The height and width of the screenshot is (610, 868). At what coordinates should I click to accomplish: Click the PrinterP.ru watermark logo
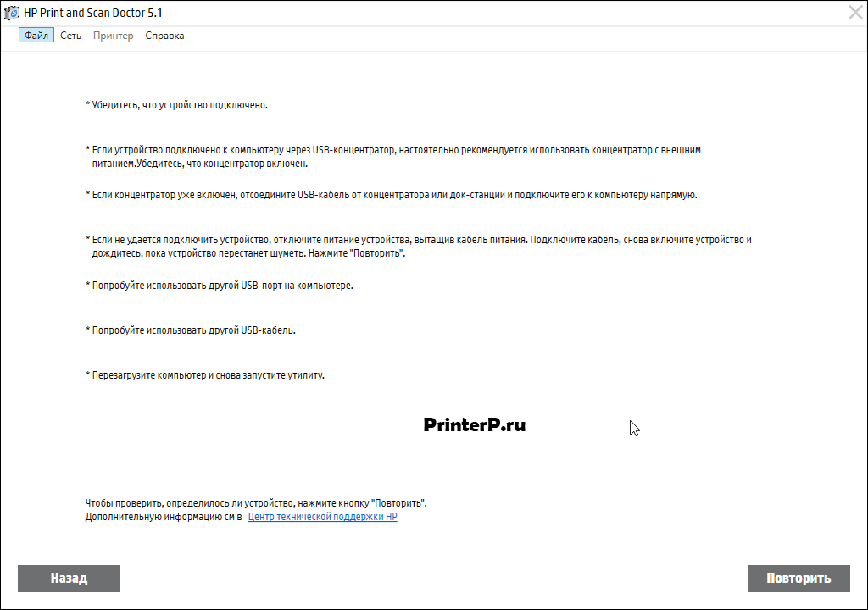475,424
